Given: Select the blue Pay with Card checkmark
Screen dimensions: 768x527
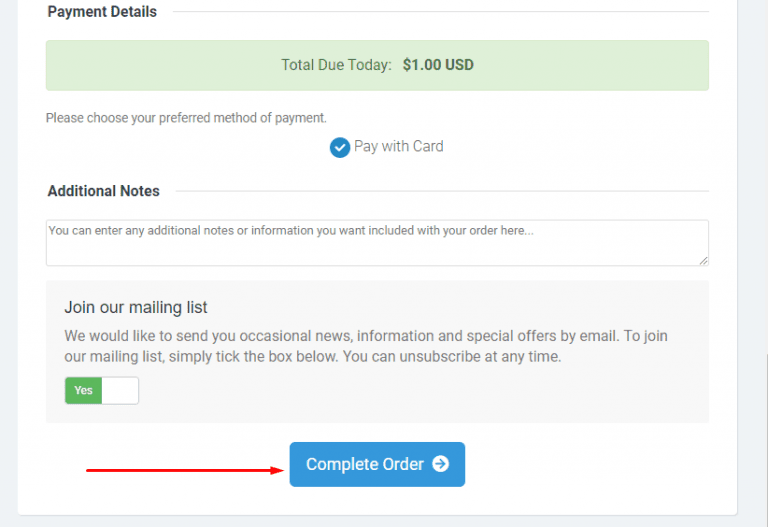Looking at the screenshot, I should coord(339,147).
